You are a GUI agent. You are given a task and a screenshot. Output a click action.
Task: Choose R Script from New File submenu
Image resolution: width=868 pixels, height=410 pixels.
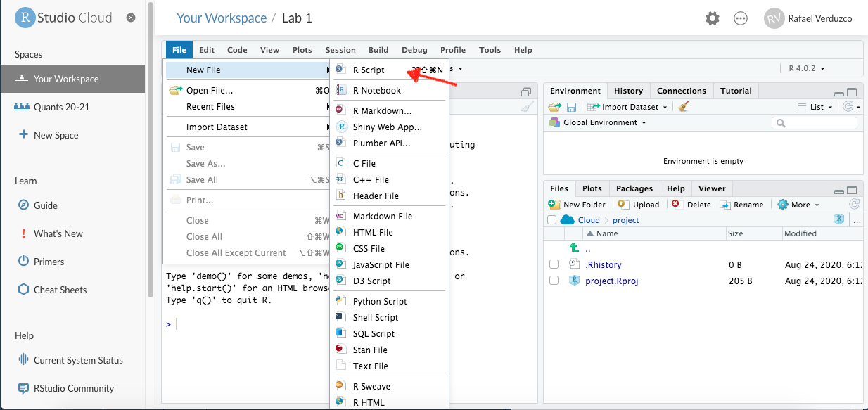coord(369,70)
